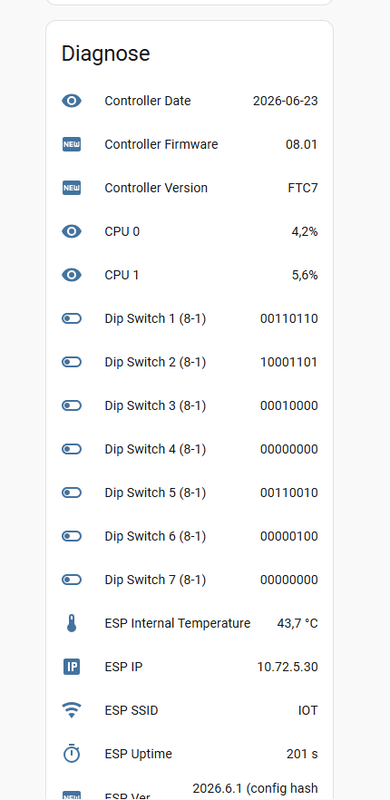Click the switch icon for Dip Switch 1
Viewport: 390px width, 800px height.
(x=71, y=319)
